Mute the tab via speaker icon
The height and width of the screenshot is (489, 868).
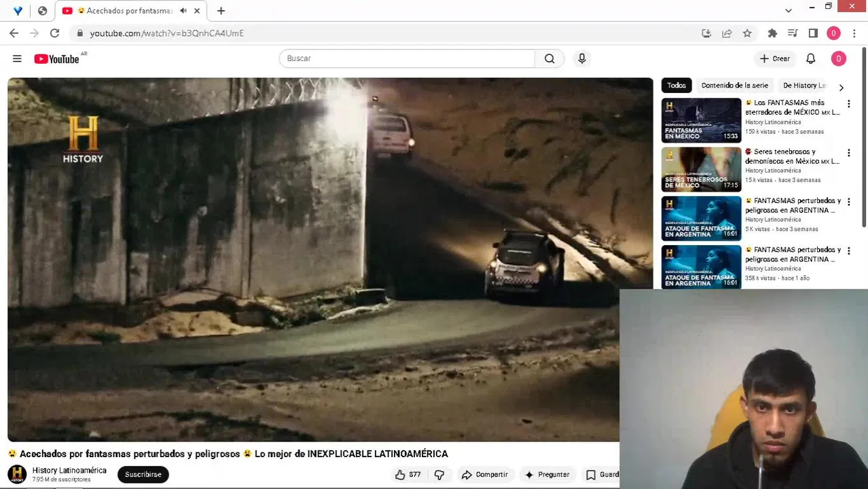click(183, 11)
